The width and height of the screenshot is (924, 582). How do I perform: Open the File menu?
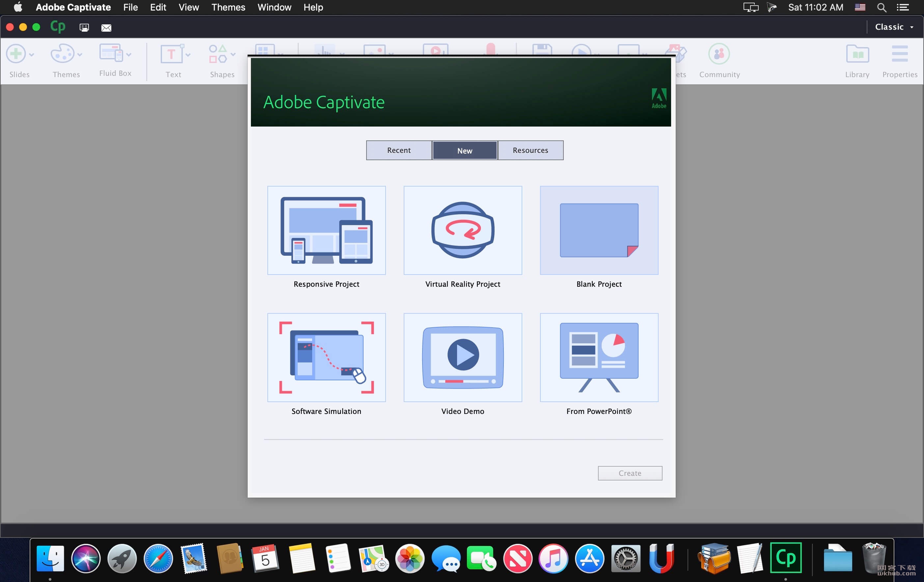pyautogui.click(x=130, y=7)
